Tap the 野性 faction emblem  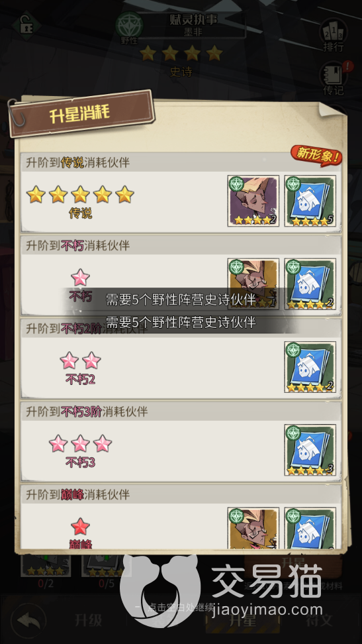coord(129,28)
